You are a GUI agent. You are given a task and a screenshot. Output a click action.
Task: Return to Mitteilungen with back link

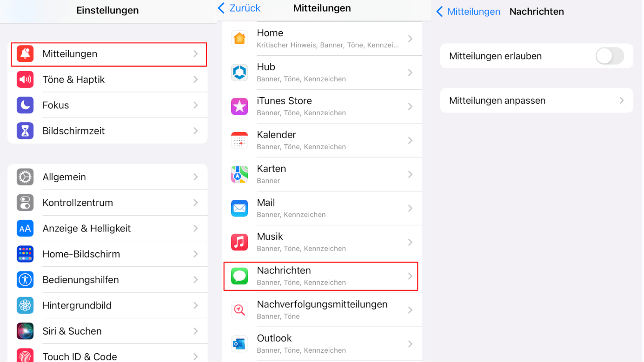(x=468, y=12)
